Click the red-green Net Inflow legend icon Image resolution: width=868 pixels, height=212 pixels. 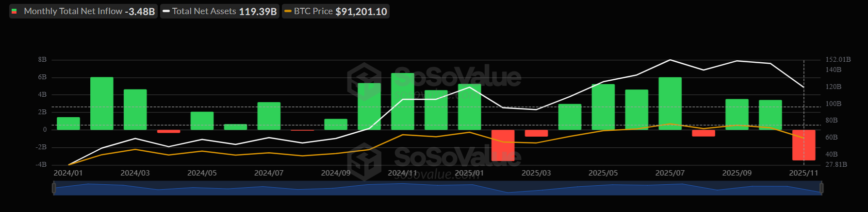coord(15,11)
